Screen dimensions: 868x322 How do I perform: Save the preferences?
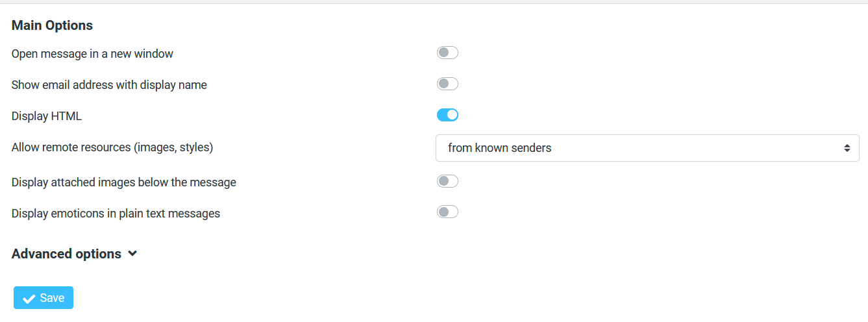(x=43, y=298)
